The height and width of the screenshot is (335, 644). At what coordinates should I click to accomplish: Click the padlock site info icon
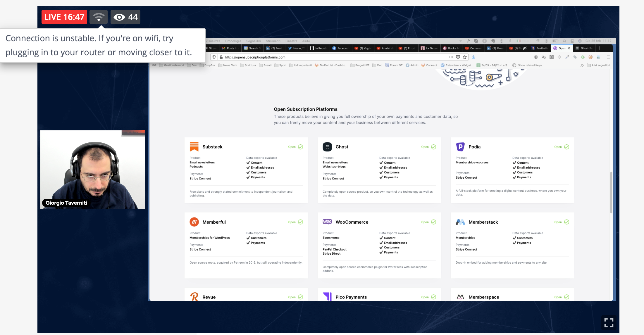(x=221, y=57)
